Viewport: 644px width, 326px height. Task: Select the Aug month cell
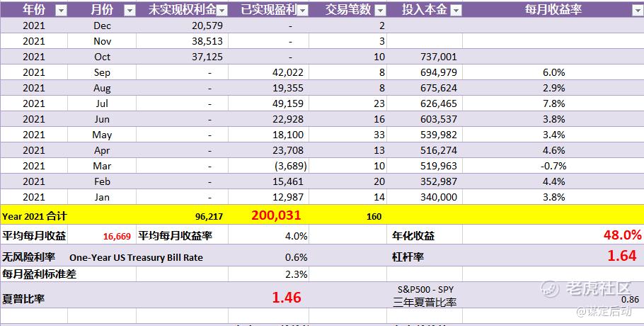[102, 88]
